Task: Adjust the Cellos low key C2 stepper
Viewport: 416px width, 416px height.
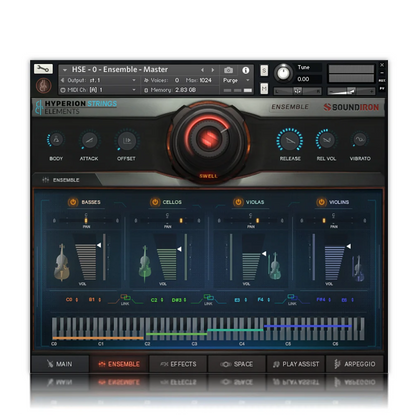Action: [162, 300]
